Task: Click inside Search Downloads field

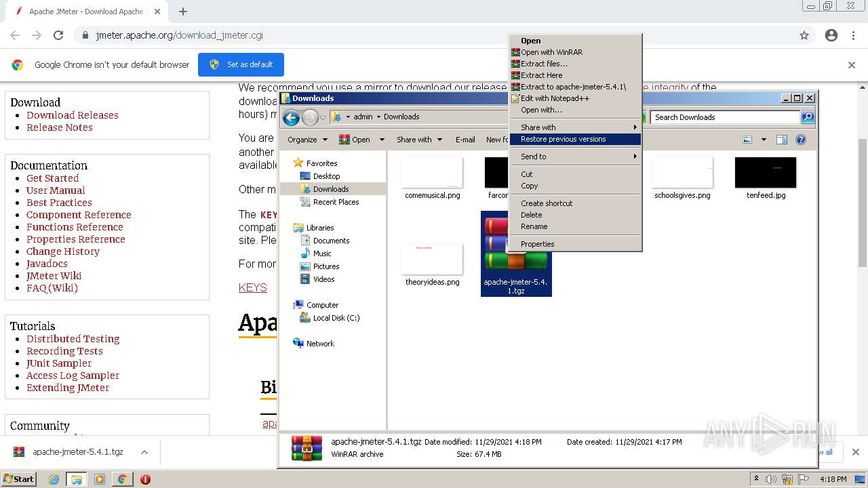Action: click(726, 117)
